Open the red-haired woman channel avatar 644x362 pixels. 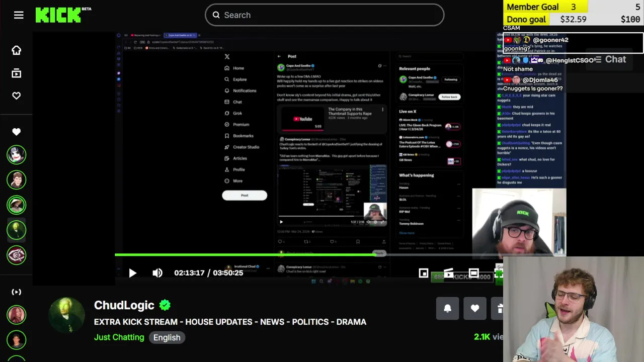17,315
